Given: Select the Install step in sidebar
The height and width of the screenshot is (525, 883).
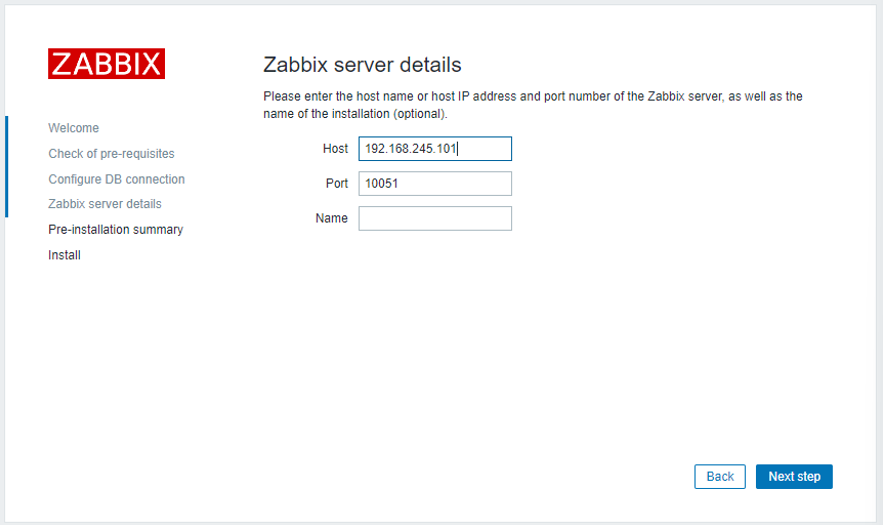Looking at the screenshot, I should (x=64, y=255).
